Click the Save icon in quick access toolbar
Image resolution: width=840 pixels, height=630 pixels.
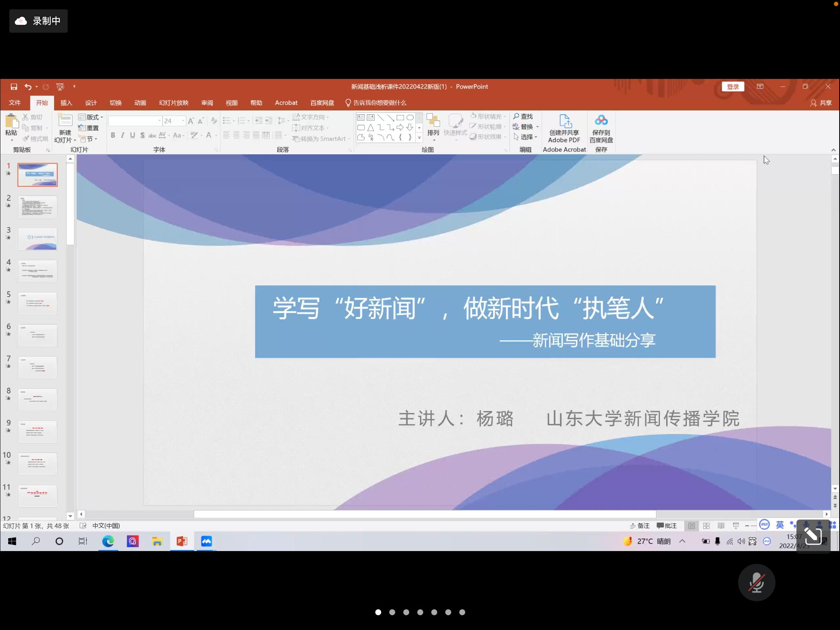pyautogui.click(x=14, y=87)
